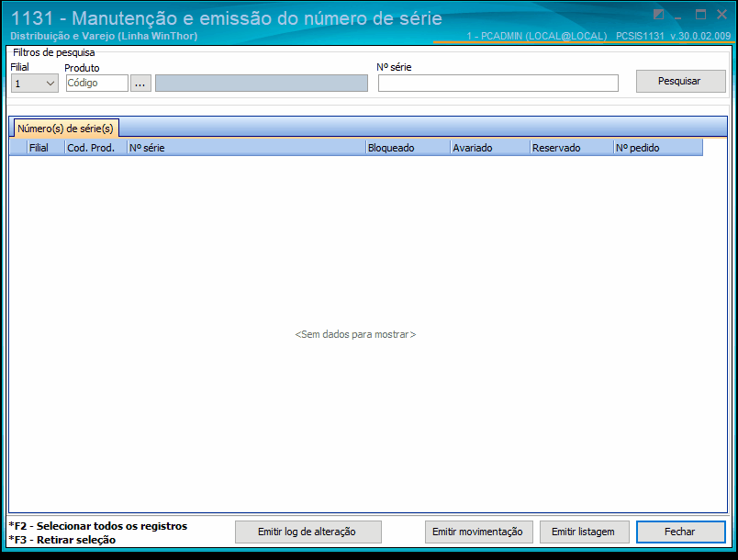Open product lookup with ellipsis button
This screenshot has width=738, height=560.
(140, 84)
